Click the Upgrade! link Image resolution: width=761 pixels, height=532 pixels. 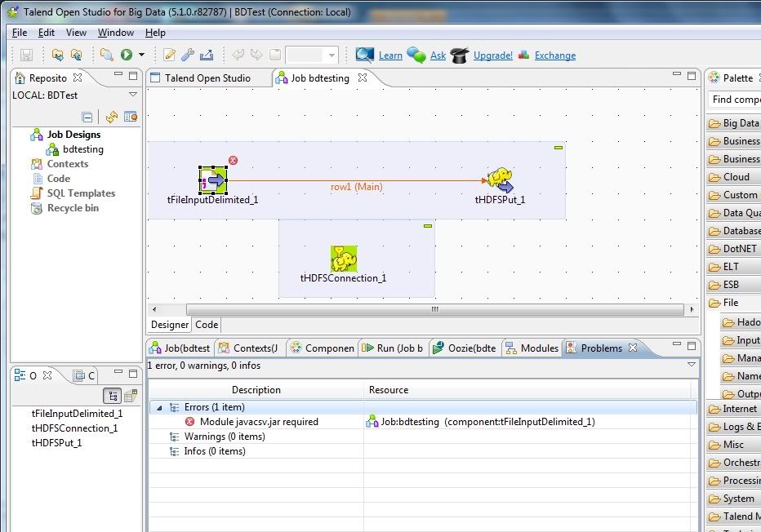[492, 55]
